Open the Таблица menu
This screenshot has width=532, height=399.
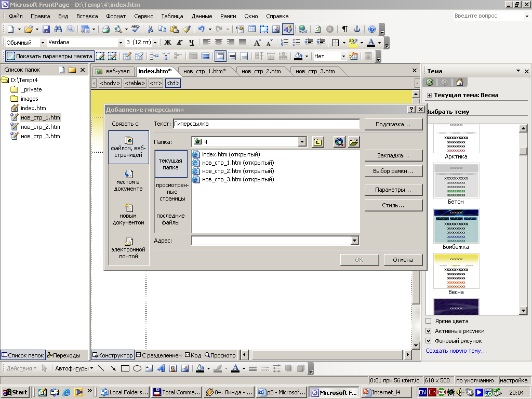click(172, 16)
